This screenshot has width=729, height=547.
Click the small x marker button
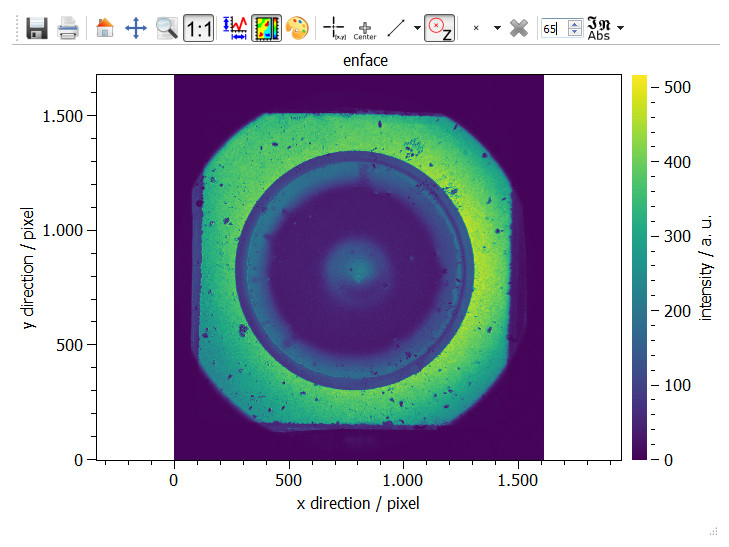[476, 28]
